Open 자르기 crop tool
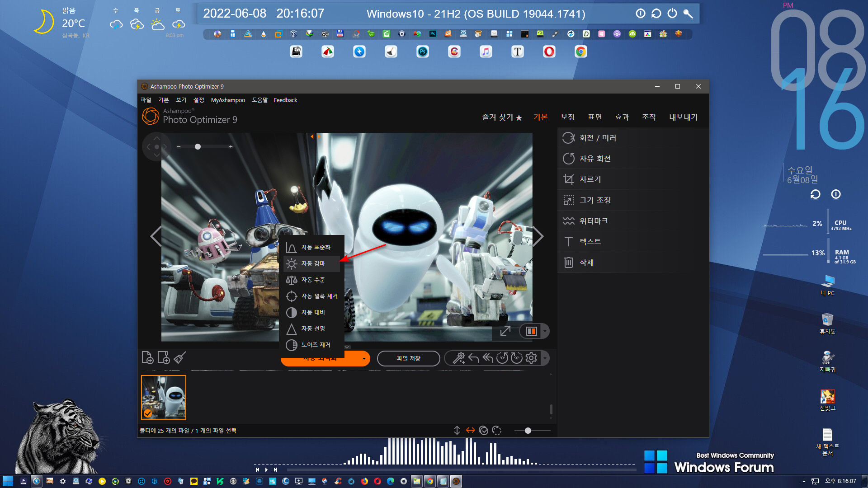 (633, 179)
